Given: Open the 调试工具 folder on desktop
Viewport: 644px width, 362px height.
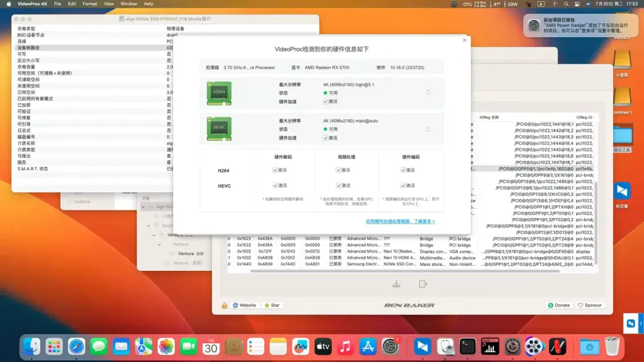Looking at the screenshot, I should [622, 139].
